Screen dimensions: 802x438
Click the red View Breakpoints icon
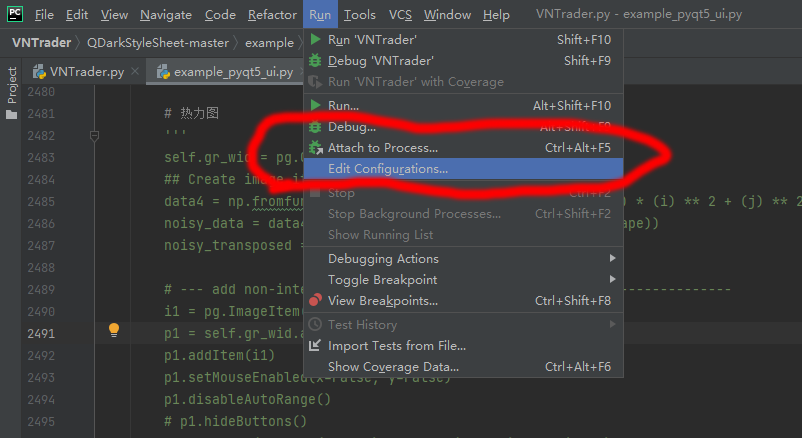pos(316,301)
